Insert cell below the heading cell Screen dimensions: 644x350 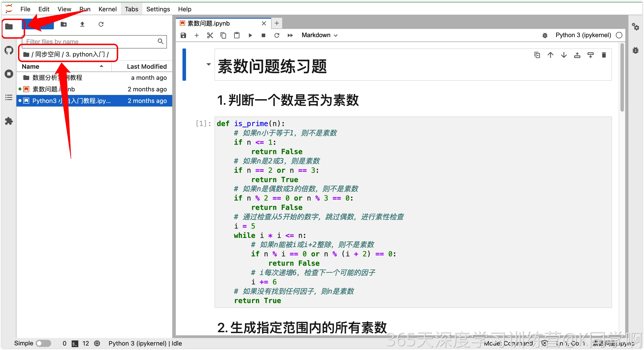tap(591, 55)
